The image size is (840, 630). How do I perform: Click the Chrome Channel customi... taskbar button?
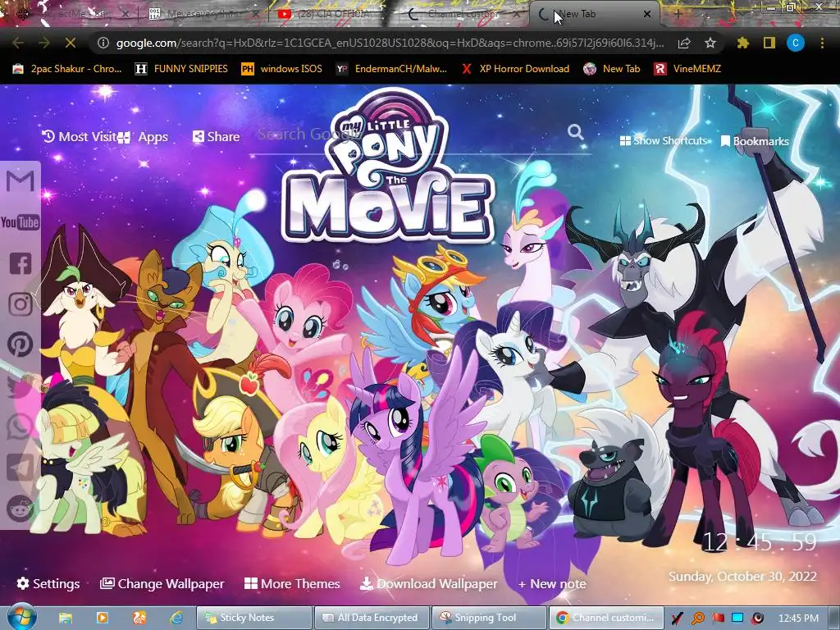tap(606, 618)
